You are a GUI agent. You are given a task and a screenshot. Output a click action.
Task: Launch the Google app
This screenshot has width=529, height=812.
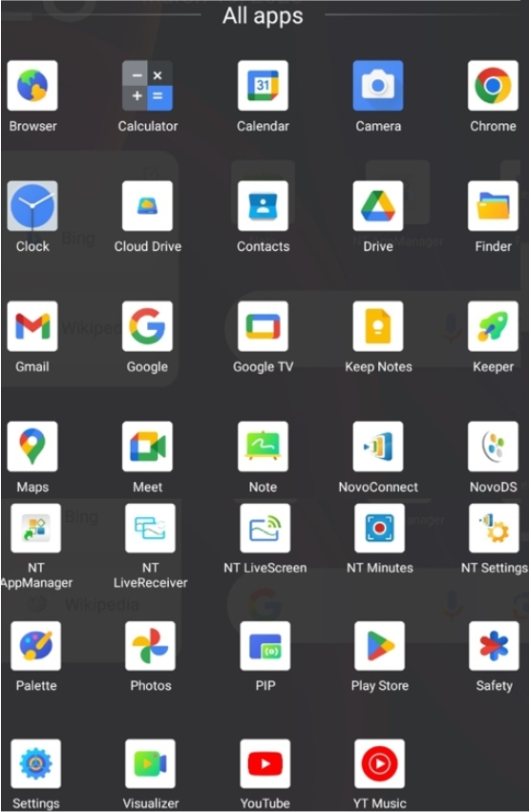148,326
